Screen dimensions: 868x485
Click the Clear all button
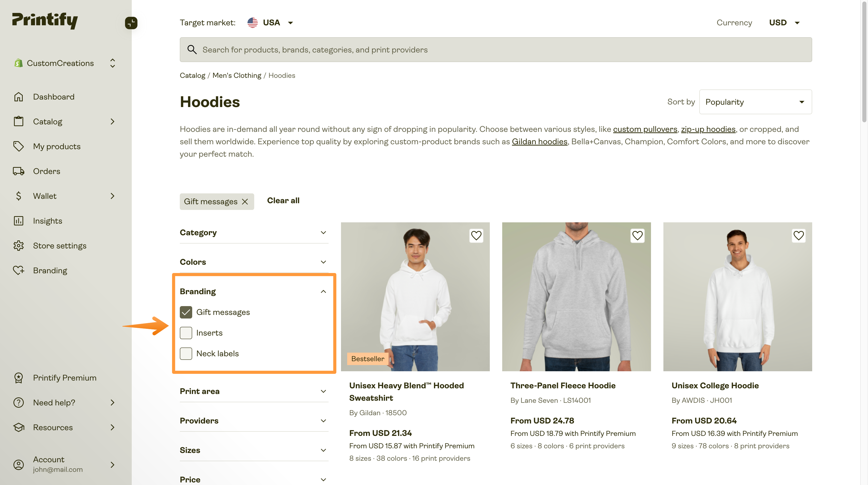283,201
